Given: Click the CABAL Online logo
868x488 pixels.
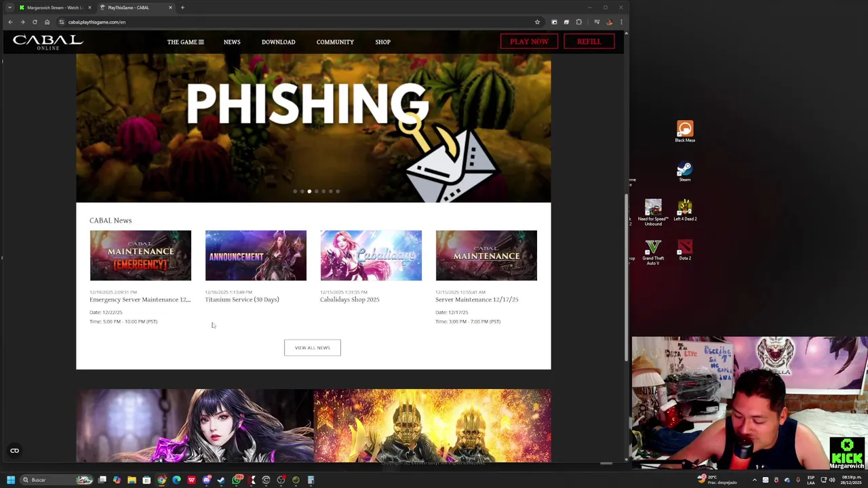Looking at the screenshot, I should pyautogui.click(x=48, y=42).
